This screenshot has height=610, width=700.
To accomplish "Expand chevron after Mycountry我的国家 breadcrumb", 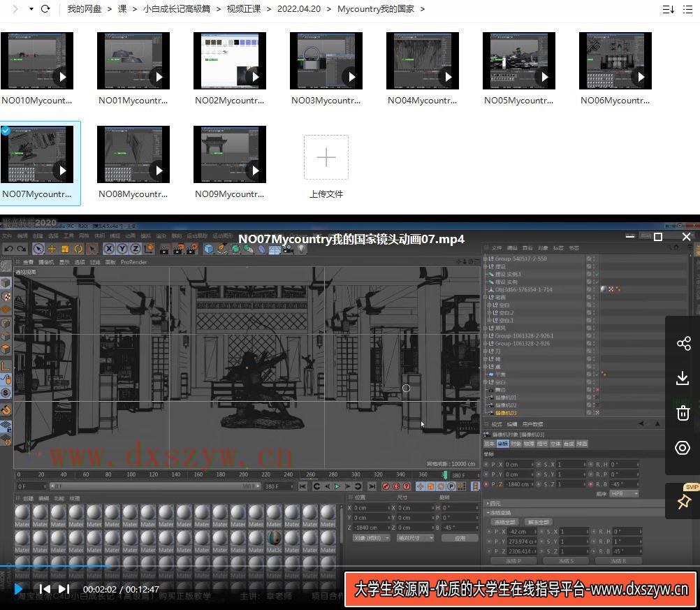I will click(x=423, y=9).
